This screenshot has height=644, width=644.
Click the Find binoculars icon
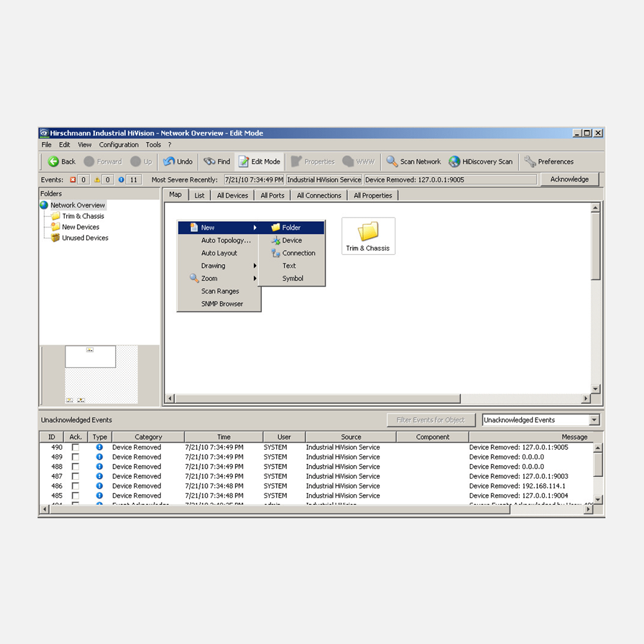click(209, 162)
